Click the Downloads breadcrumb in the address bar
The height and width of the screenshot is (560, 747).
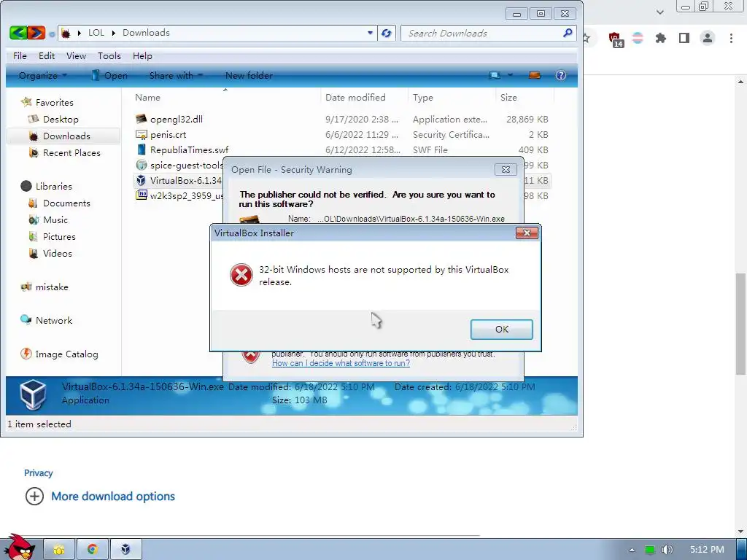(x=146, y=33)
